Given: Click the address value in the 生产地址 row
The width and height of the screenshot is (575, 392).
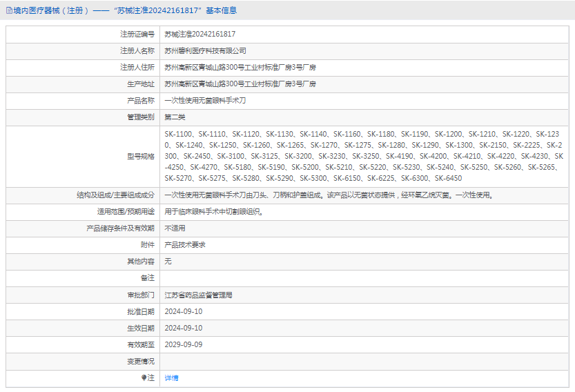Looking at the screenshot, I should pyautogui.click(x=240, y=84).
